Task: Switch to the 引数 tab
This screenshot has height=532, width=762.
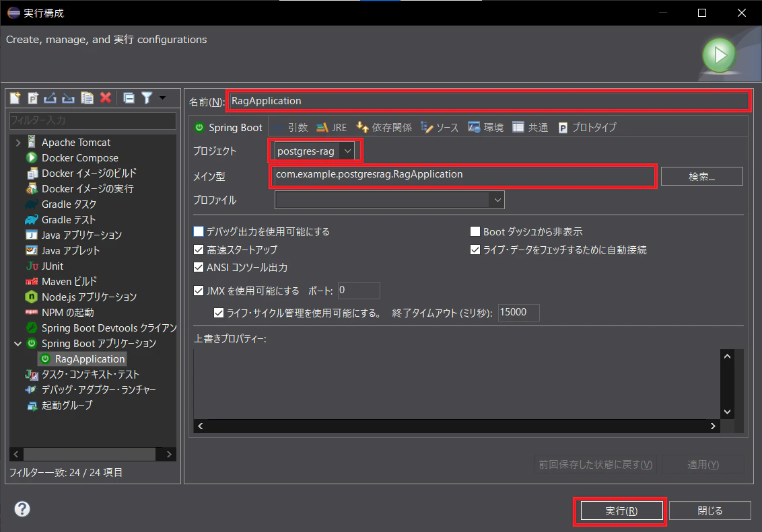Action: 291,128
